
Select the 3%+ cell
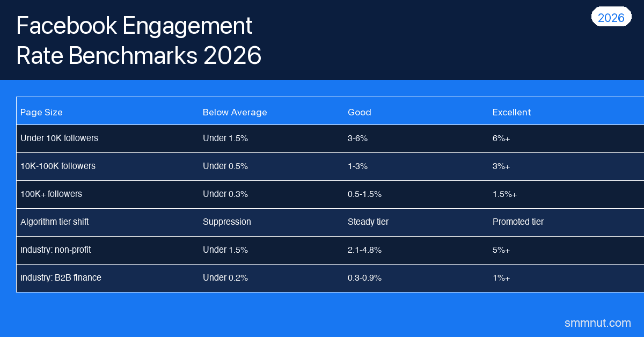point(501,166)
